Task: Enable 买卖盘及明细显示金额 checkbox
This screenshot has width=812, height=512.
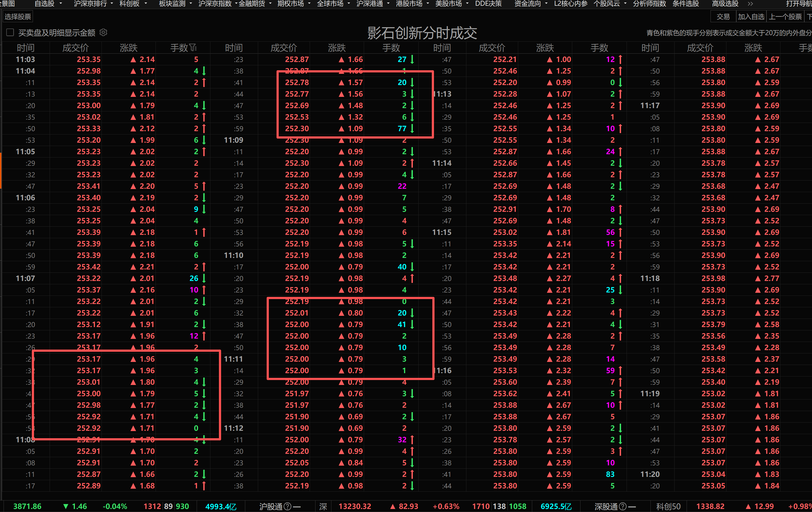Action: [10, 32]
